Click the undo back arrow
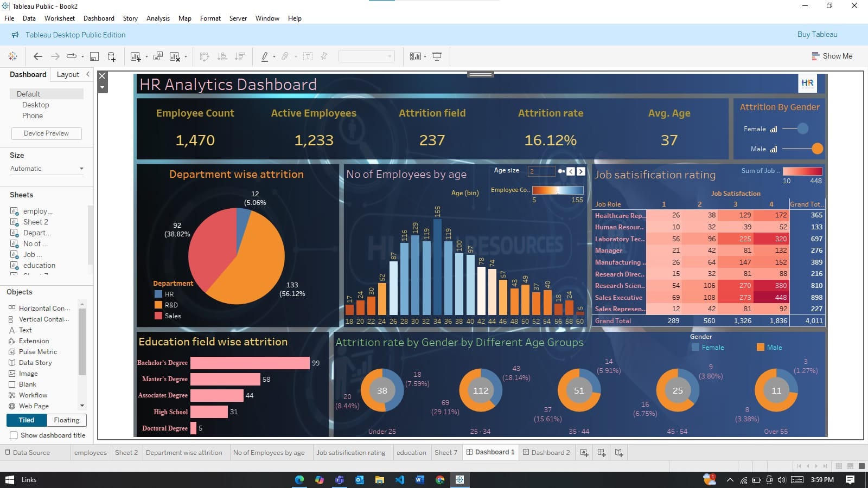 [x=37, y=56]
